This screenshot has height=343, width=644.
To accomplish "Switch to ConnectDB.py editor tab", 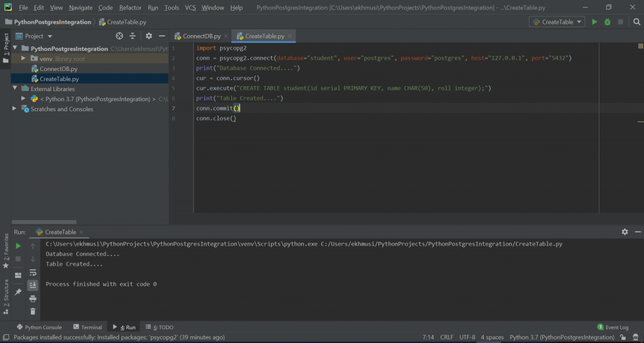I will (199, 36).
